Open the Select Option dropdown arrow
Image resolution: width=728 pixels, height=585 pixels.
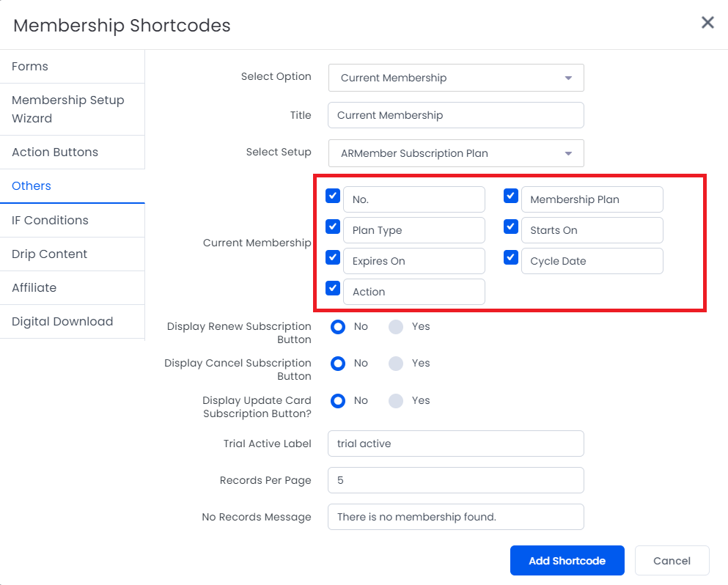coord(568,78)
